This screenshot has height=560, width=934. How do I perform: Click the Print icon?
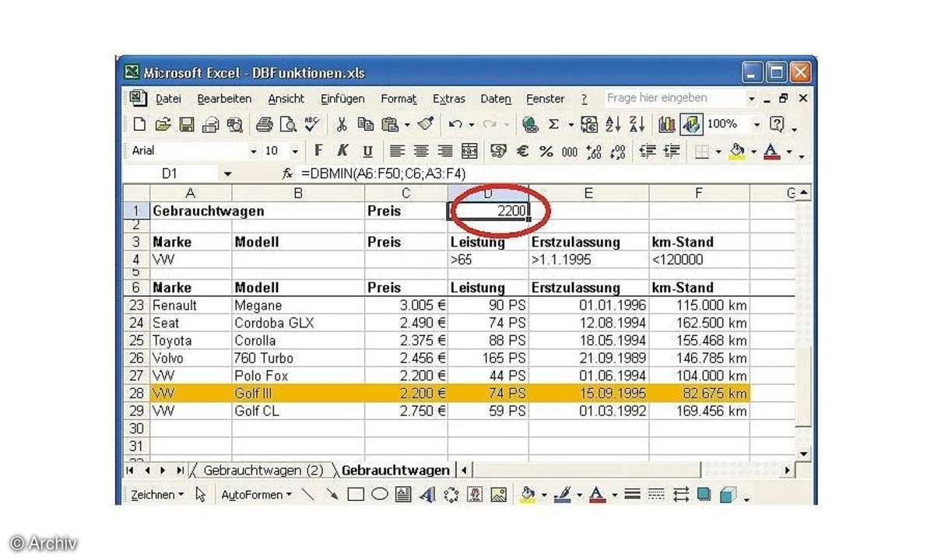[x=265, y=124]
